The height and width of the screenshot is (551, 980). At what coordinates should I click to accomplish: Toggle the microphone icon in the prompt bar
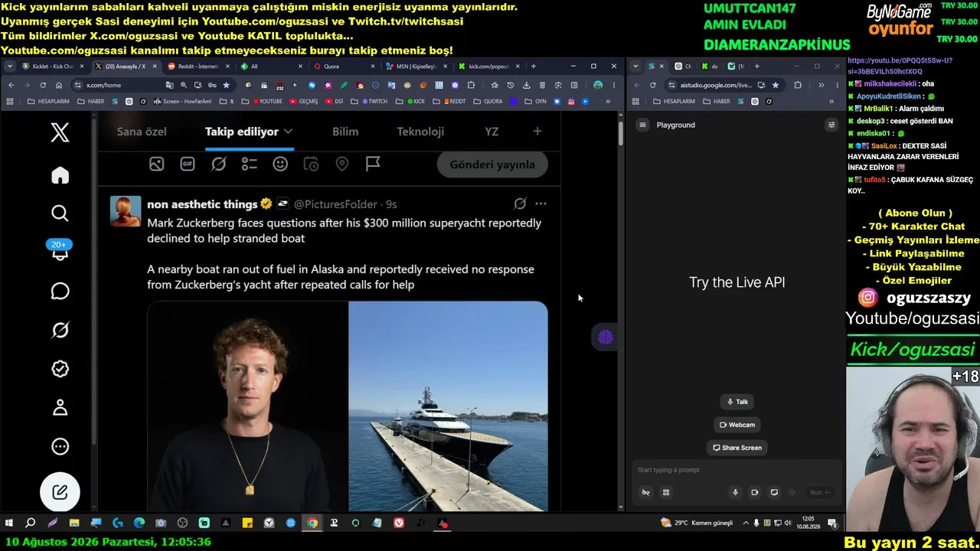[735, 493]
